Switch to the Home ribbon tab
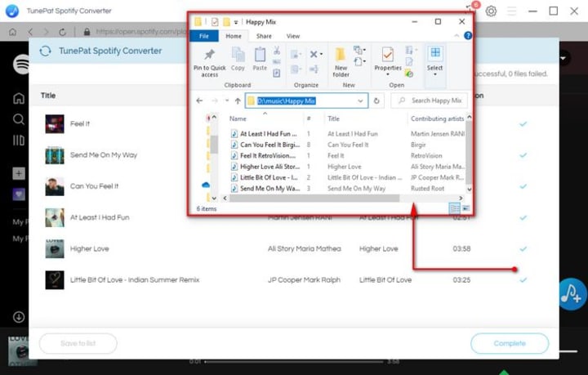 click(x=234, y=36)
